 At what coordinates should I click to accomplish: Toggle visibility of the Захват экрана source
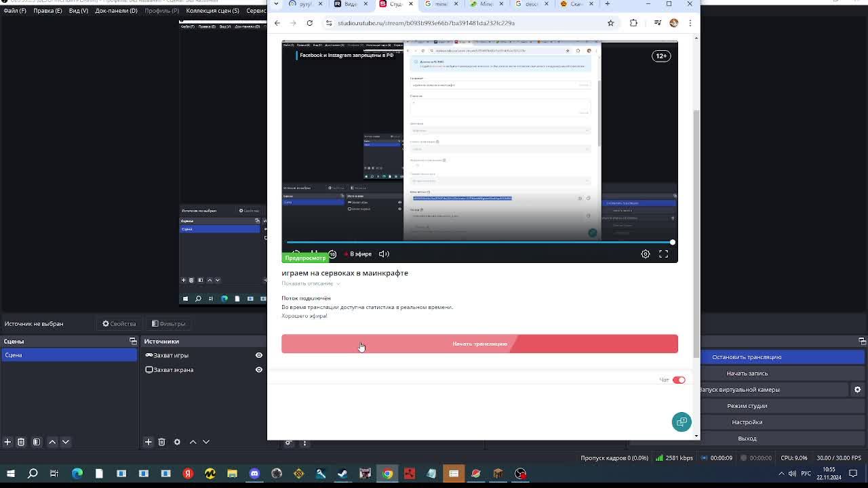point(258,370)
